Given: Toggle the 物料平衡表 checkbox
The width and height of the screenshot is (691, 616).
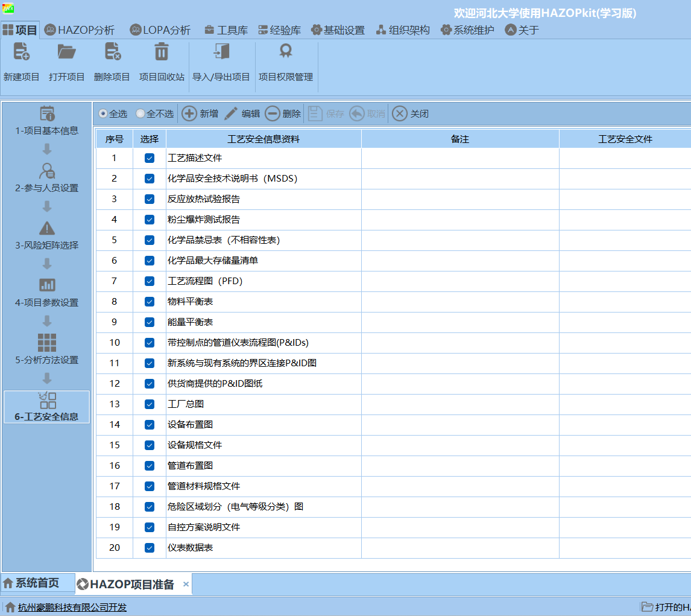Looking at the screenshot, I should point(150,302).
